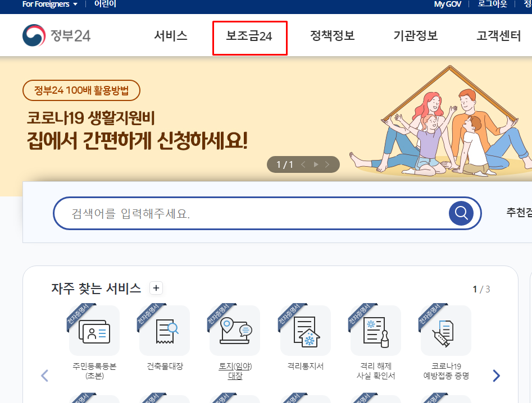Open 정부24 100배 활용방법 button
The height and width of the screenshot is (403, 532).
(81, 90)
